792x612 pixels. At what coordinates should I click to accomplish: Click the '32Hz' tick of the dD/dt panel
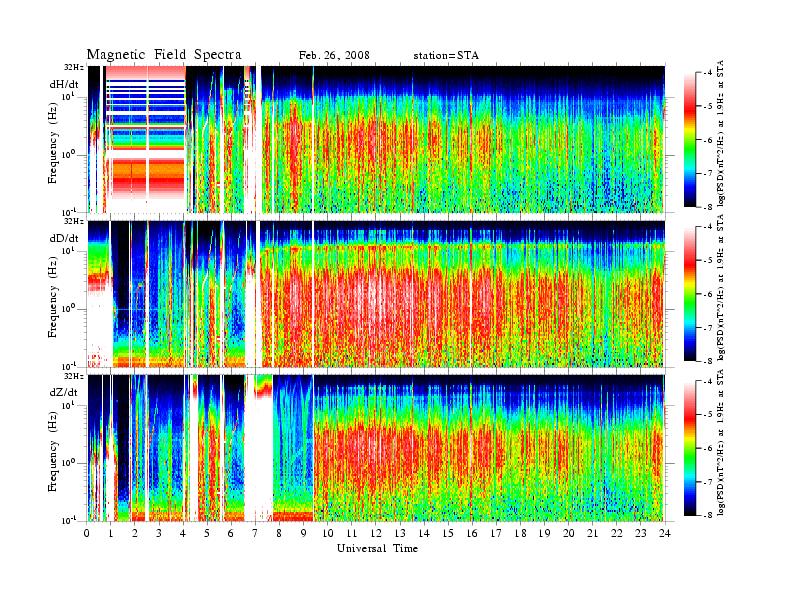tap(74, 221)
